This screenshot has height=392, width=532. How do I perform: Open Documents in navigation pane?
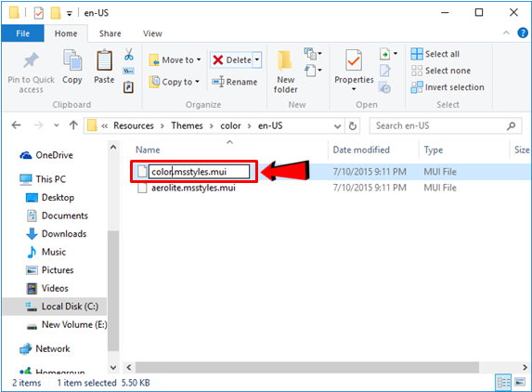point(57,216)
